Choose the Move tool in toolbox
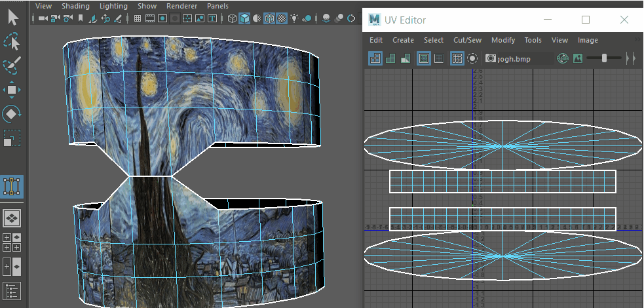 [x=12, y=90]
